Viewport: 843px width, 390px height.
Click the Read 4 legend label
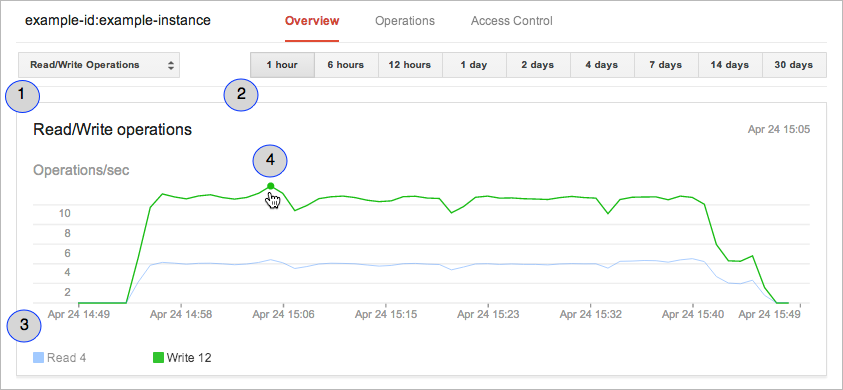67,358
